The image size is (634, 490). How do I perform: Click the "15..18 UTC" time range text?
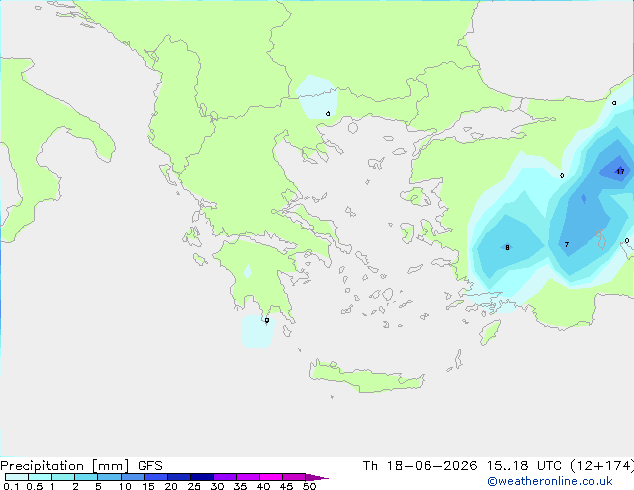[x=524, y=466]
